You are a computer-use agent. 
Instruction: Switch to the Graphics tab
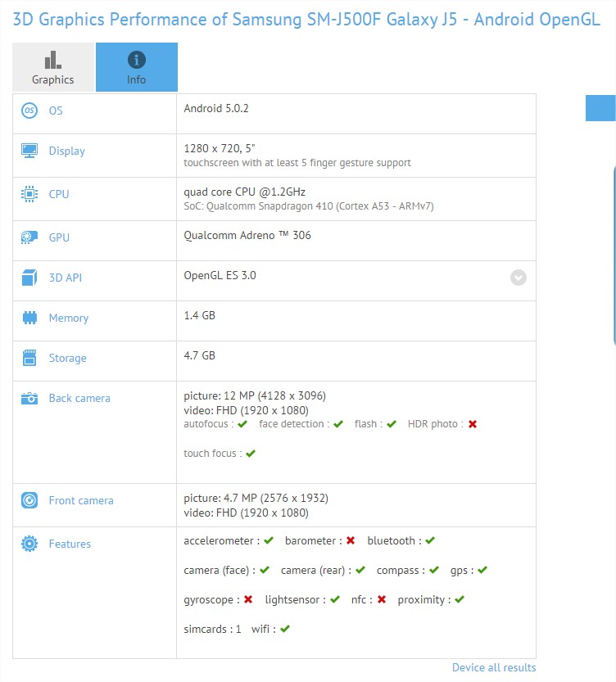(x=53, y=67)
